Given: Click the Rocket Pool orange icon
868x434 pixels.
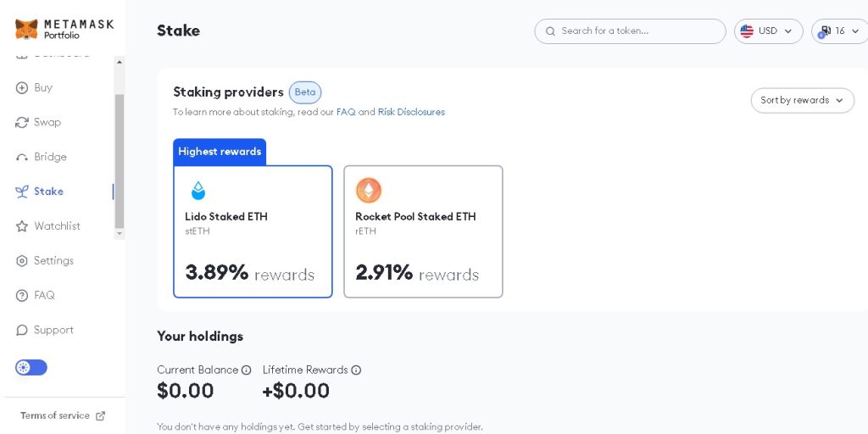Looking at the screenshot, I should (x=369, y=190).
